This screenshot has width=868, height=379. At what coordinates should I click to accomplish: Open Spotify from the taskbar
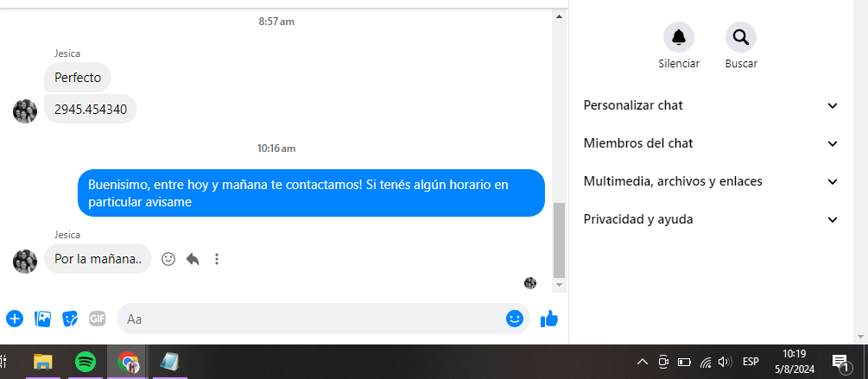click(x=85, y=363)
